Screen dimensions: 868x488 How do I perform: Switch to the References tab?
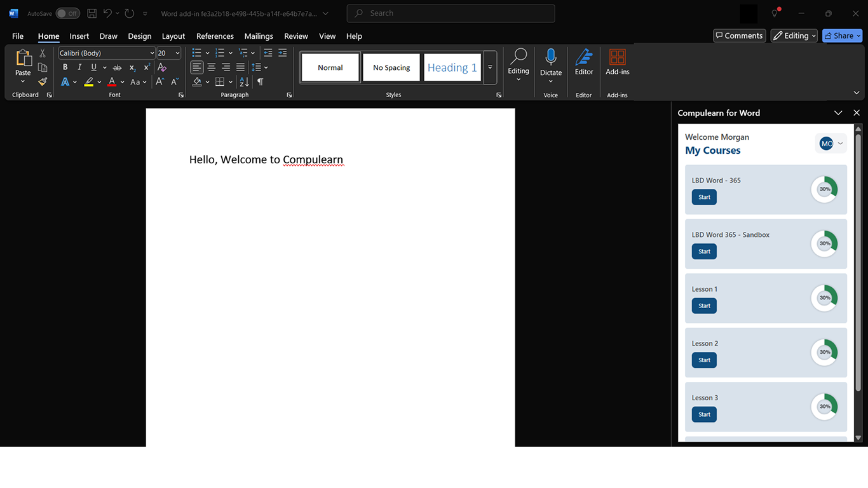click(215, 36)
